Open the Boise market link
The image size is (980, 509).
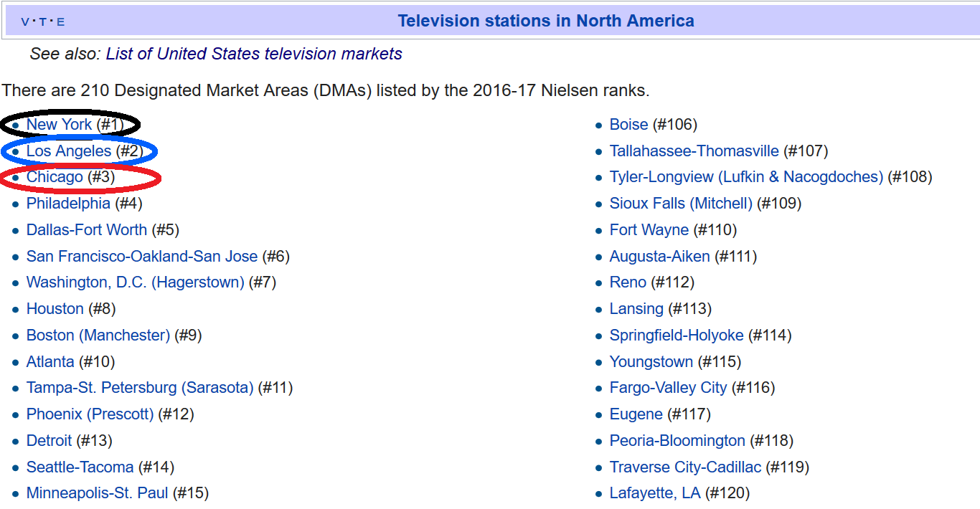pos(629,125)
